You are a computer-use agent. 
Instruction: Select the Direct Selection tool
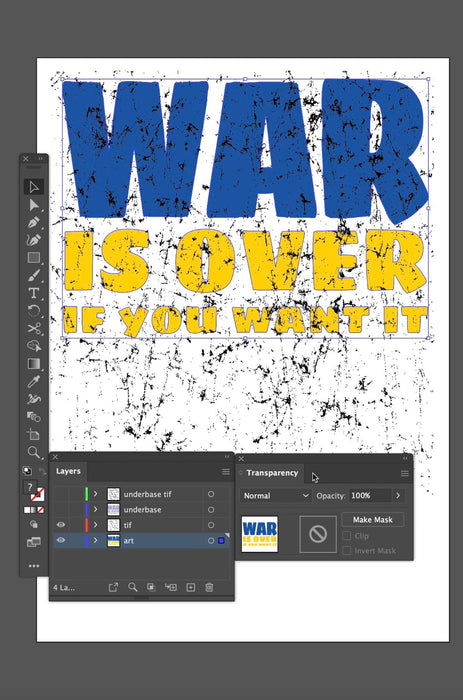pyautogui.click(x=33, y=204)
